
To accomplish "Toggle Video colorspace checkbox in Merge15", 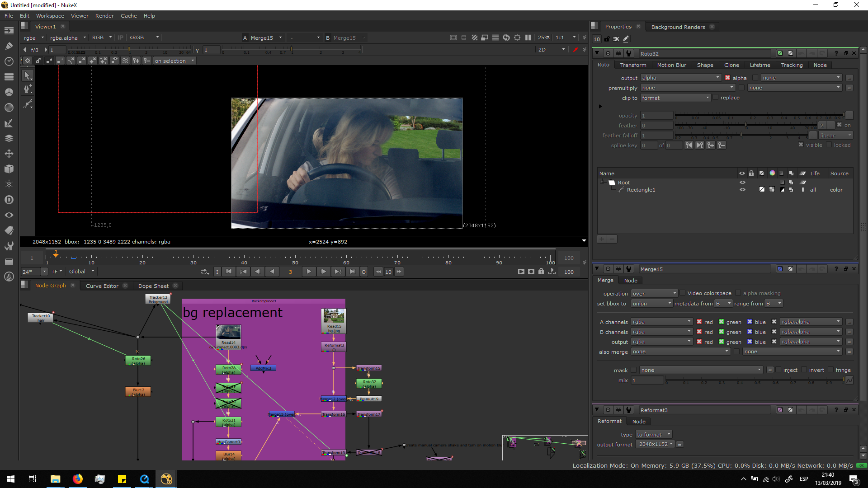I will [x=683, y=293].
